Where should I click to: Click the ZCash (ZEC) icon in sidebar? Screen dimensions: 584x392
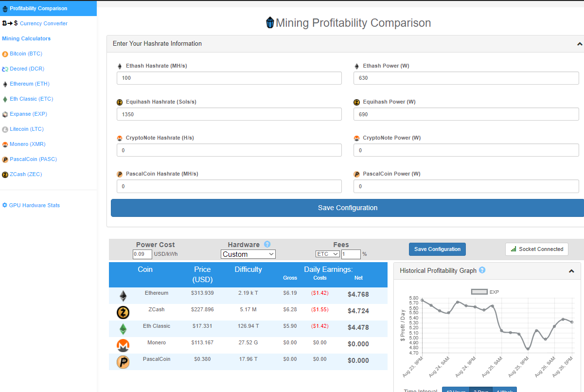(5, 175)
